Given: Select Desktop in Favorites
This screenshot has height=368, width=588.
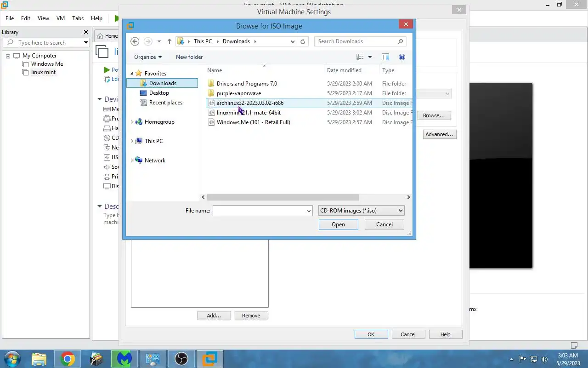Looking at the screenshot, I should (x=159, y=93).
